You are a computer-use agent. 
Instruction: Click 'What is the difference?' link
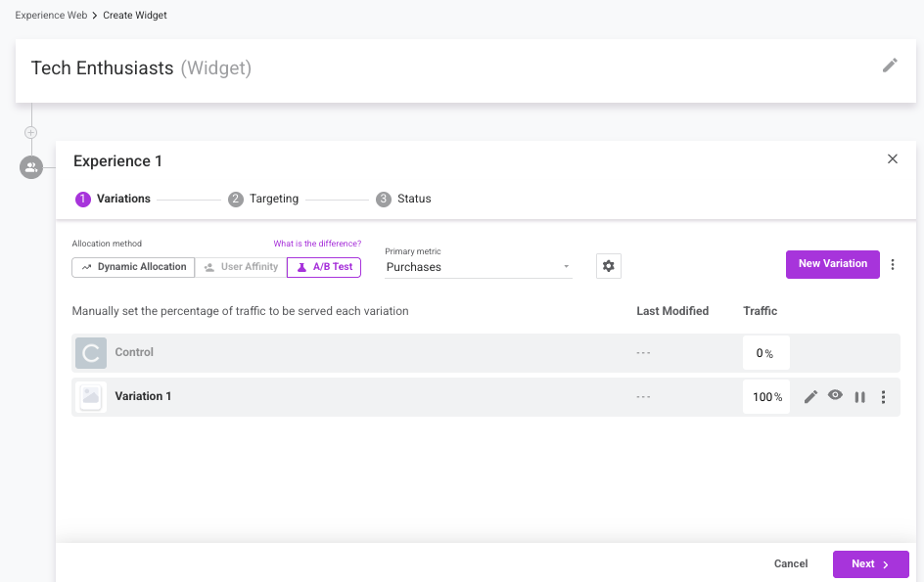(x=317, y=244)
